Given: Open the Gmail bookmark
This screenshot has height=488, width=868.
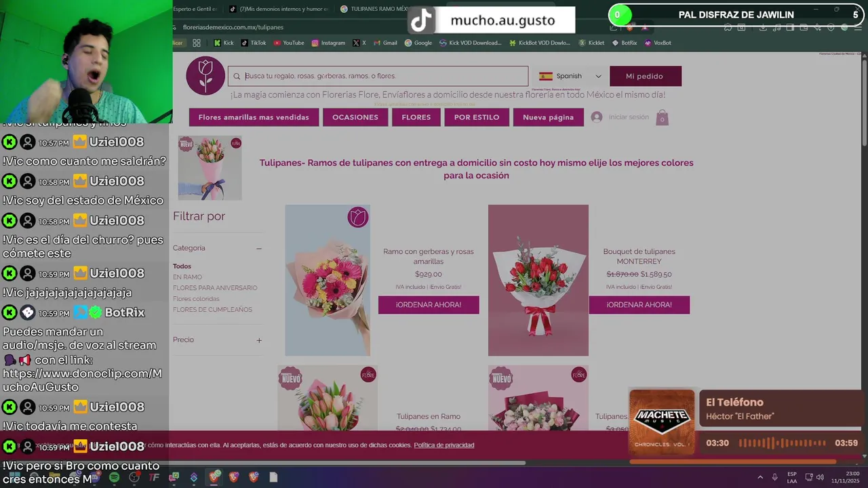Looking at the screenshot, I should [385, 43].
